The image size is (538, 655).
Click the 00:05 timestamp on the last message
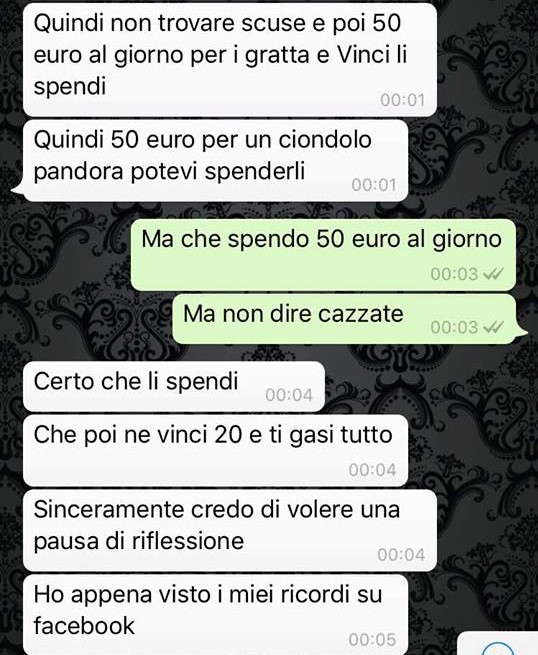tap(372, 639)
